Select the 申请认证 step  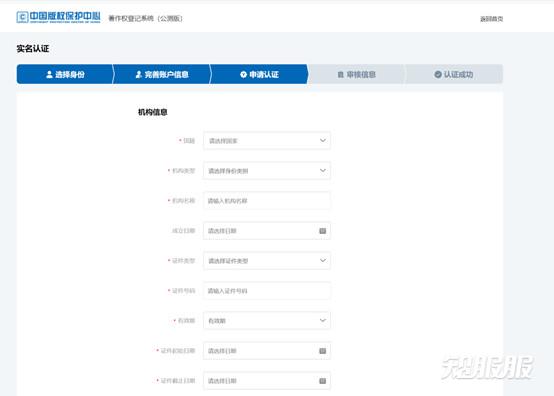[259, 74]
